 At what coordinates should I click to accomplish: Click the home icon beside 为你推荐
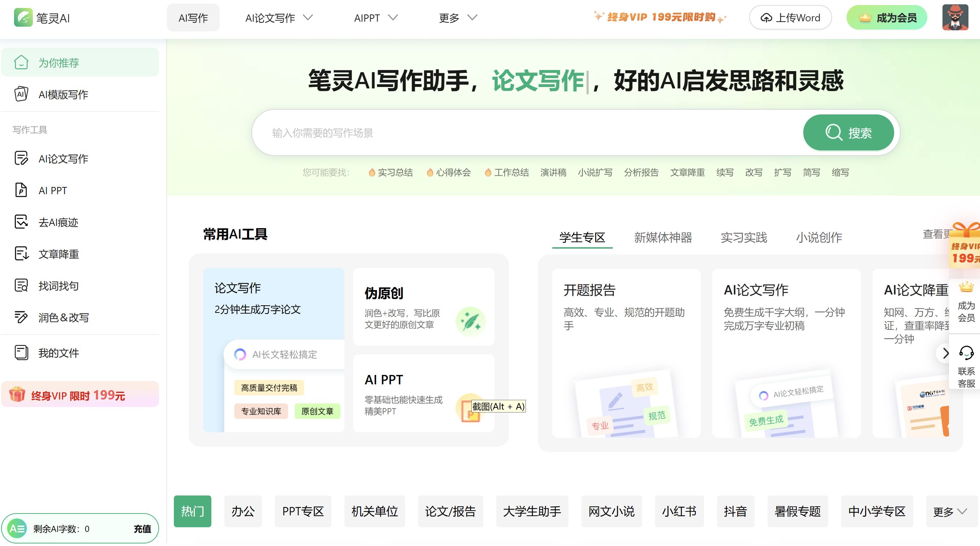pyautogui.click(x=21, y=62)
